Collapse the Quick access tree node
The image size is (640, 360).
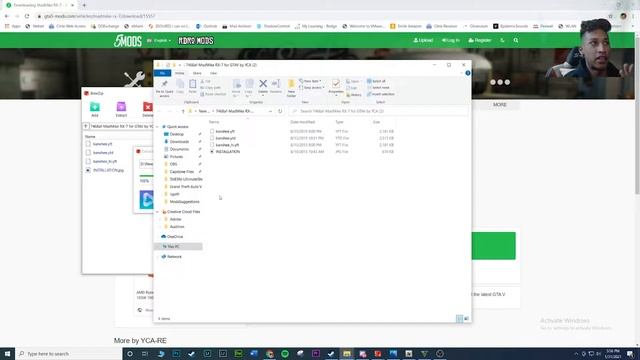point(158,127)
